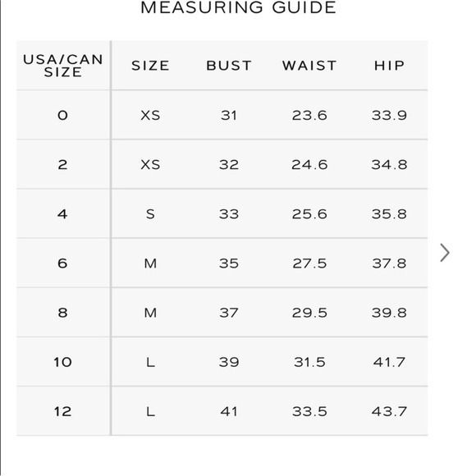The image size is (476, 476).
Task: Select the size 8 row label
Action: (x=62, y=313)
